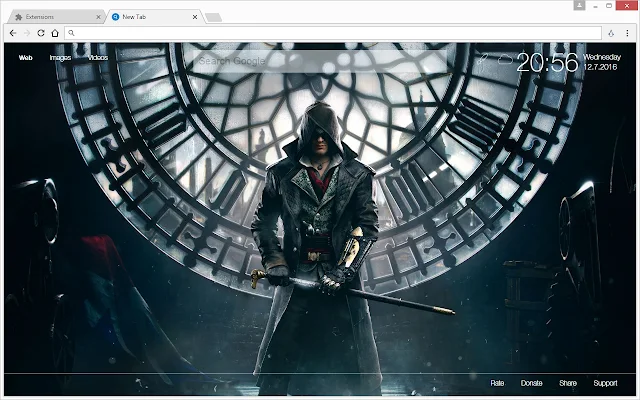The width and height of the screenshot is (640, 400).
Task: Maximize the Chrome window
Action: click(609, 6)
